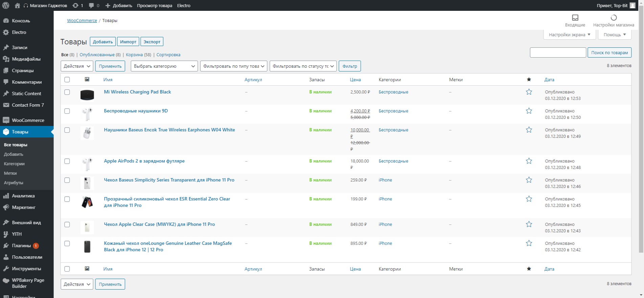Tick the ESR Essential Zero Clear checkbox

pyautogui.click(x=67, y=199)
